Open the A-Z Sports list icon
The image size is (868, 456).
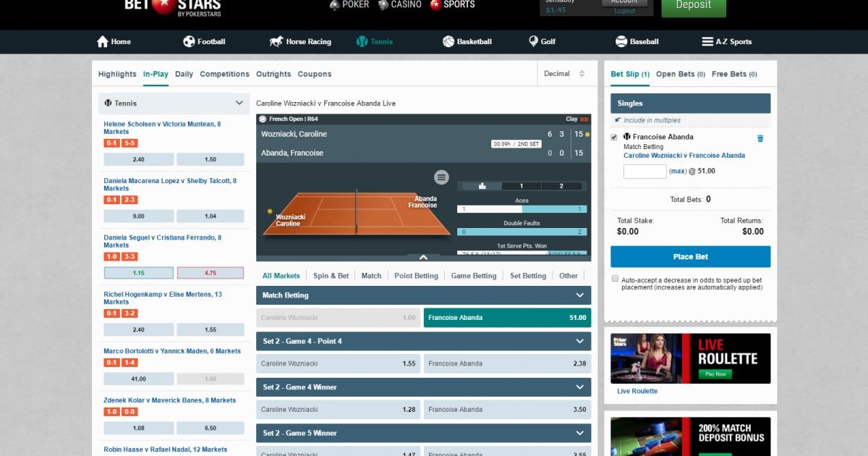coord(707,41)
